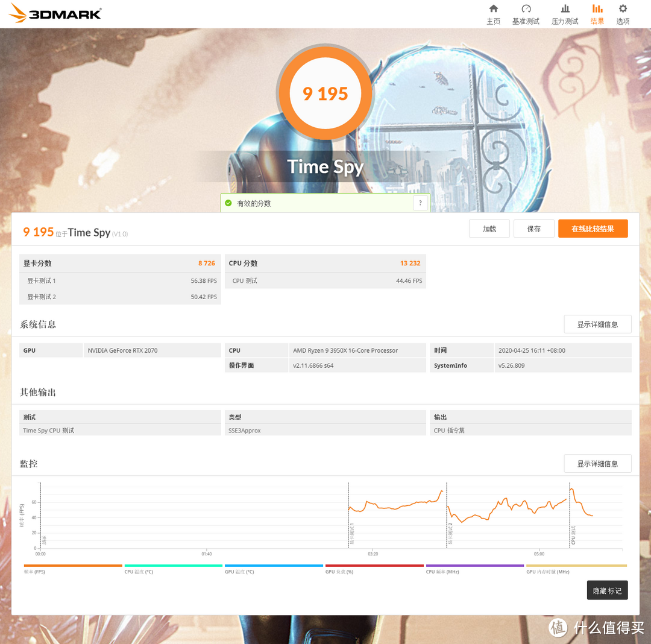Click the Time Spy CPU 测试 row
Viewport: 651px width, 644px height.
click(120, 431)
